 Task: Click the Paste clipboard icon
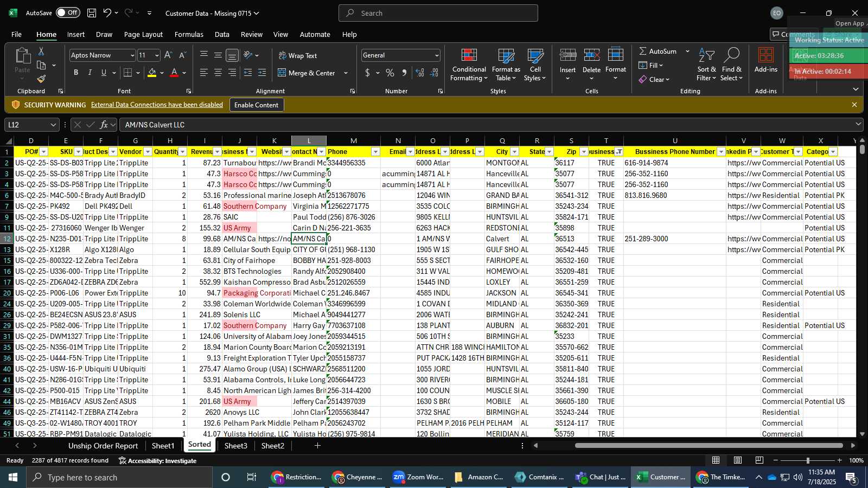(22, 55)
